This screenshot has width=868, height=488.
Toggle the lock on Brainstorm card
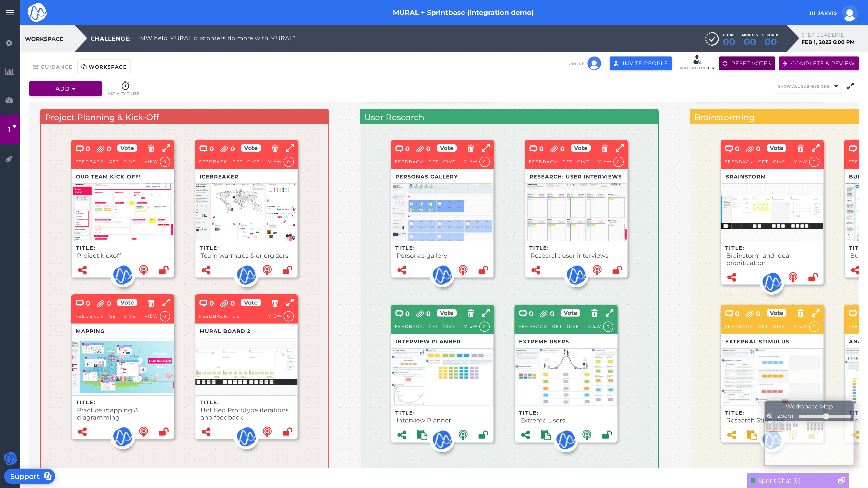813,277
